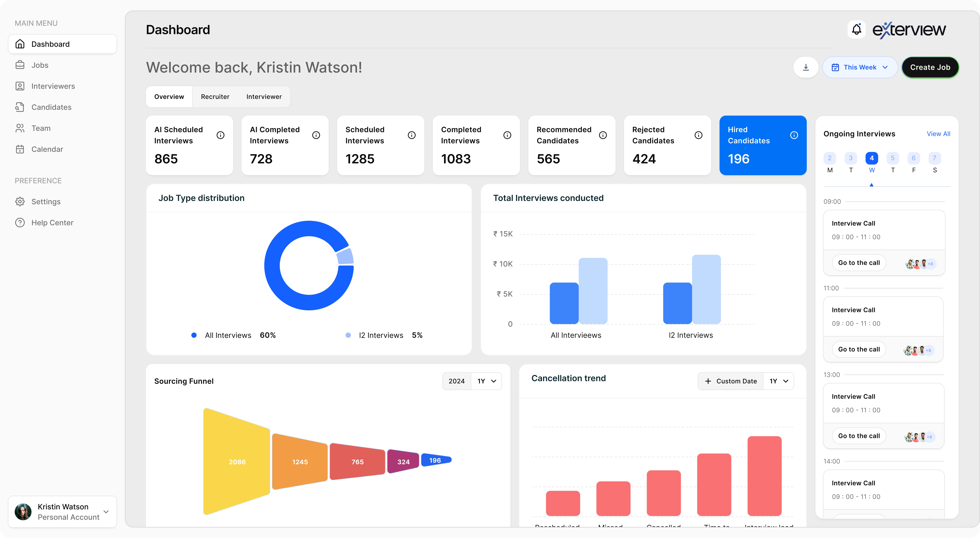Open the Candidates sidebar item
This screenshot has width=980, height=538.
51,107
